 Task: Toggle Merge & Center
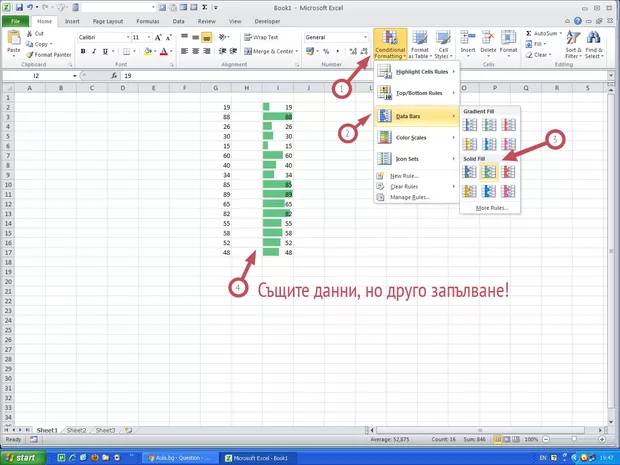click(x=270, y=50)
